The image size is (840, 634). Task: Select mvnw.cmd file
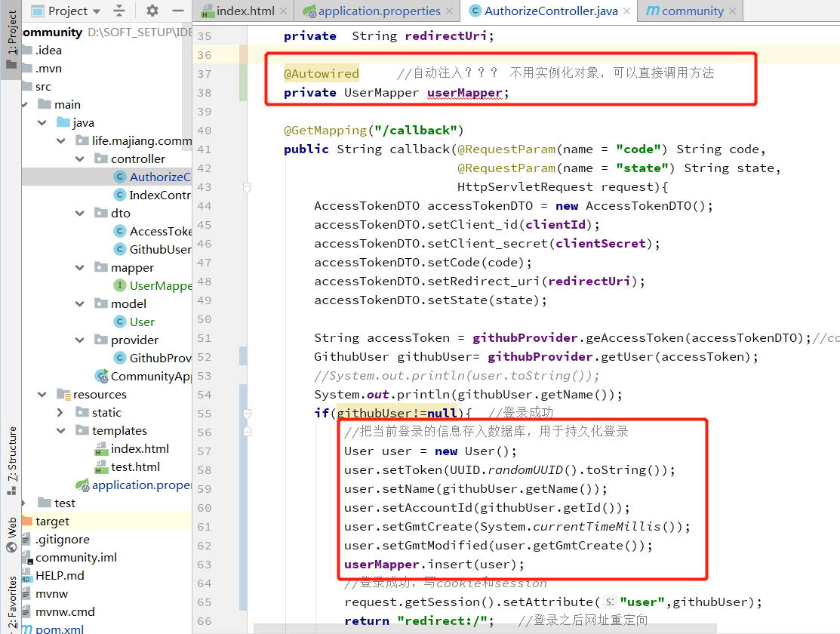[58, 611]
